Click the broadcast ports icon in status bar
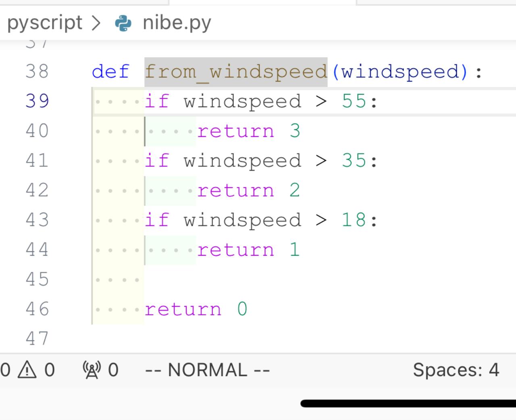Viewport: 516px width, 420px height. click(91, 369)
